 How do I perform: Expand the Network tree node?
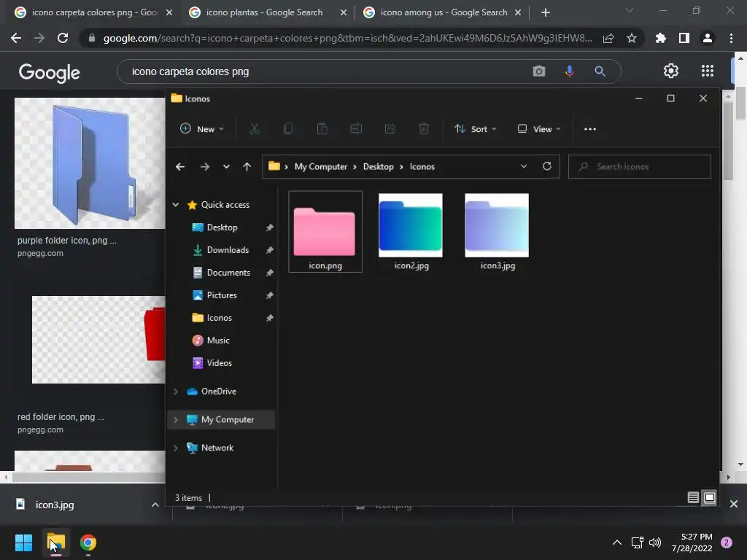[x=176, y=448]
